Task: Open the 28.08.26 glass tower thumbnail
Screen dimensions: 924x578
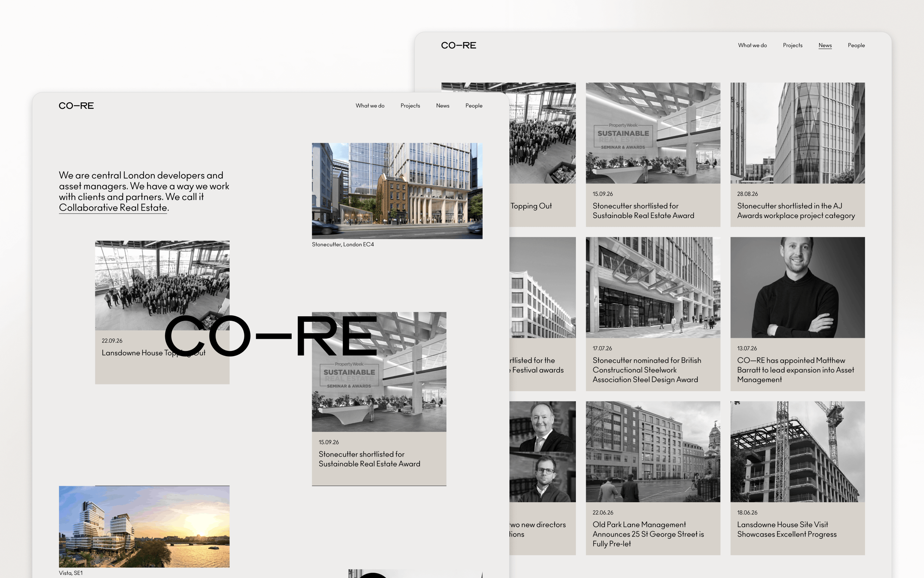Action: [797, 133]
